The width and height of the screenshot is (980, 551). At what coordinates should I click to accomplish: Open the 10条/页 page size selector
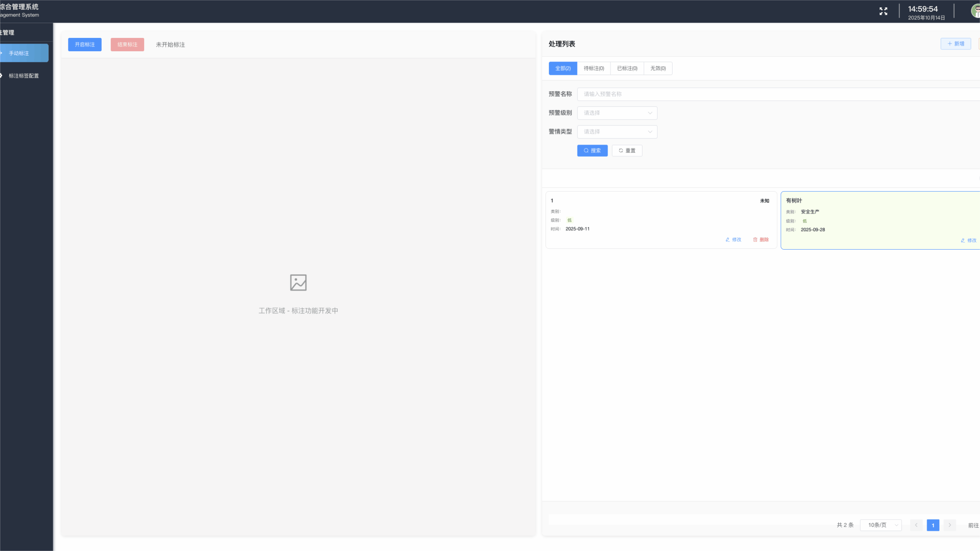(881, 525)
